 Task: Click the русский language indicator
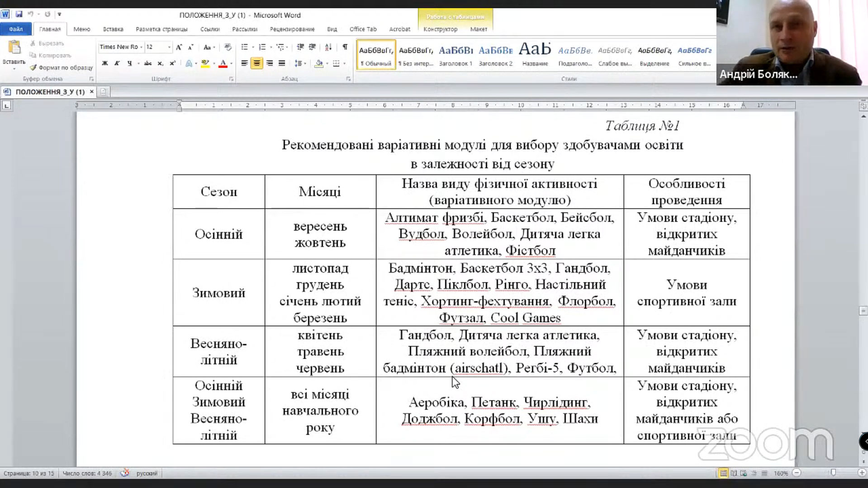coord(147,473)
